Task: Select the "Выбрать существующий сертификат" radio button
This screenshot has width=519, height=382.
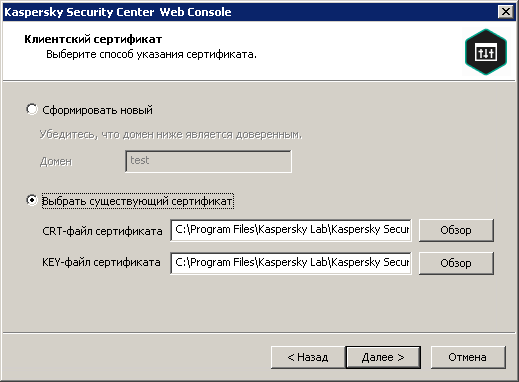Action: click(32, 200)
